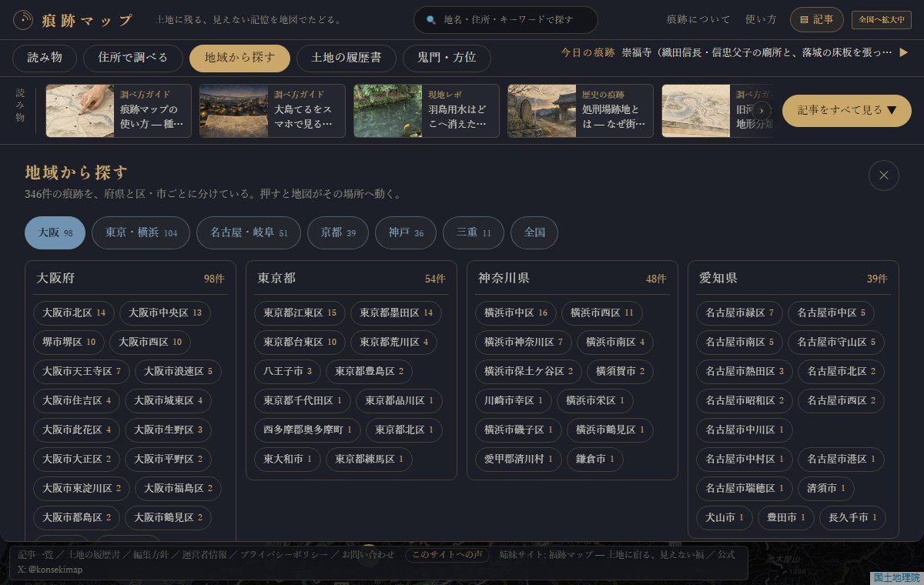Click the 大阪府 98件 panel heading
This screenshot has height=585, width=924.
pos(130,279)
